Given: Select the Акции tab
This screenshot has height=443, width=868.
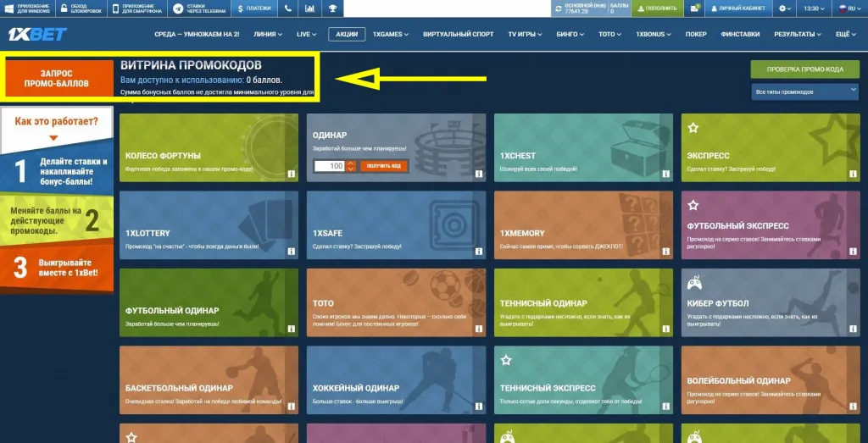Looking at the screenshot, I should 347,34.
